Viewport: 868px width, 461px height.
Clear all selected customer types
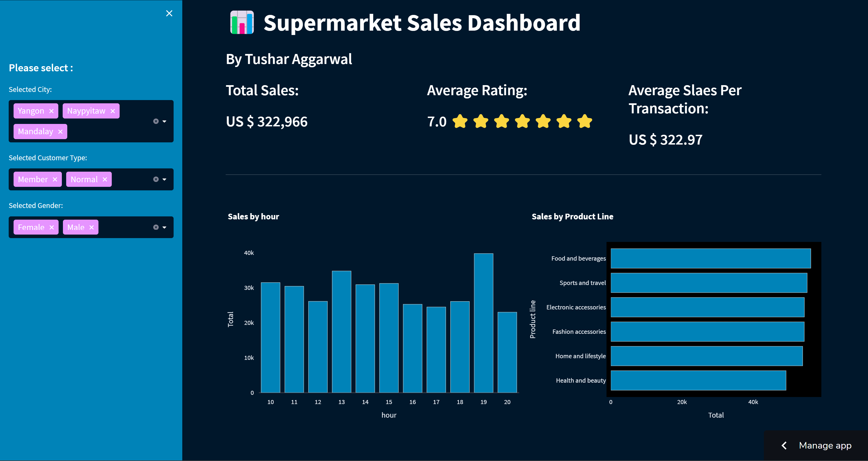click(x=155, y=179)
